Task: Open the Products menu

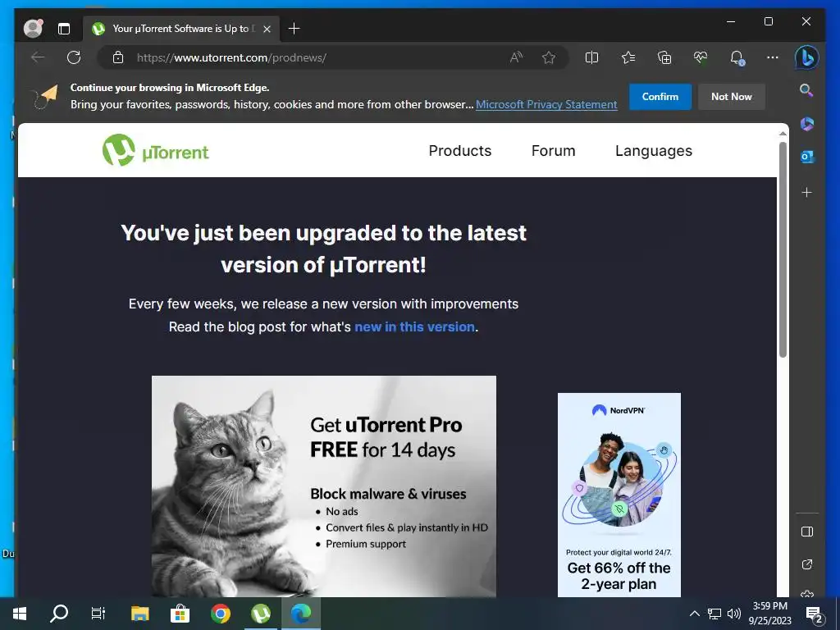Action: [459, 151]
